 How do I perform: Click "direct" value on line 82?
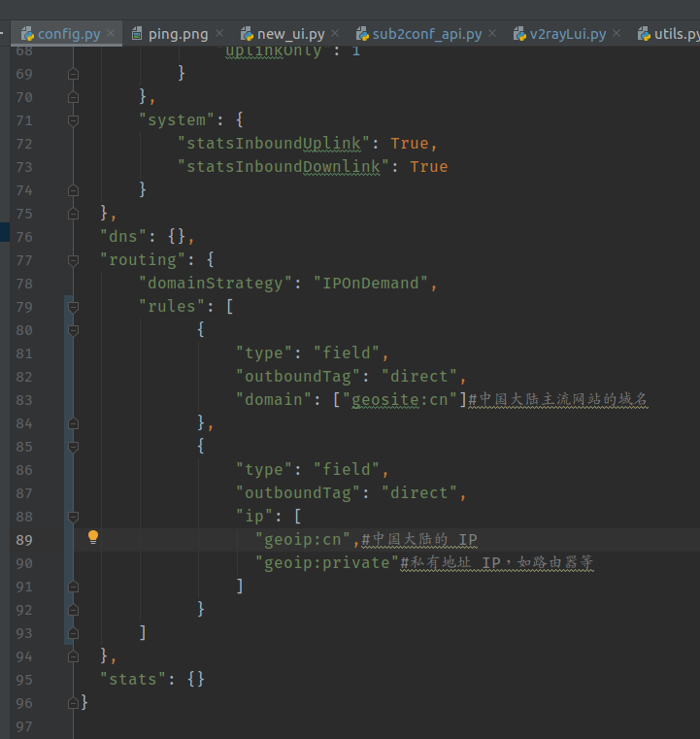coord(418,376)
